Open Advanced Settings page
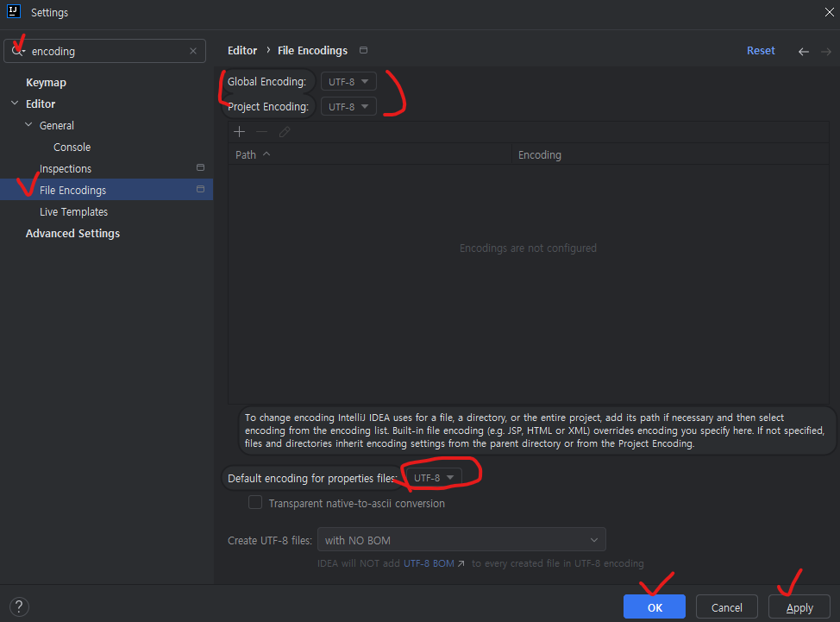Image resolution: width=840 pixels, height=622 pixels. [72, 234]
